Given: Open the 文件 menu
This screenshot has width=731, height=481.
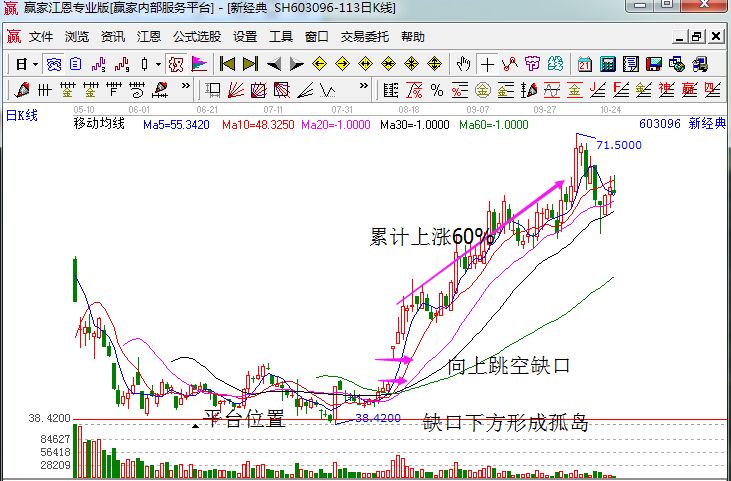Looking at the screenshot, I should click(x=41, y=36).
